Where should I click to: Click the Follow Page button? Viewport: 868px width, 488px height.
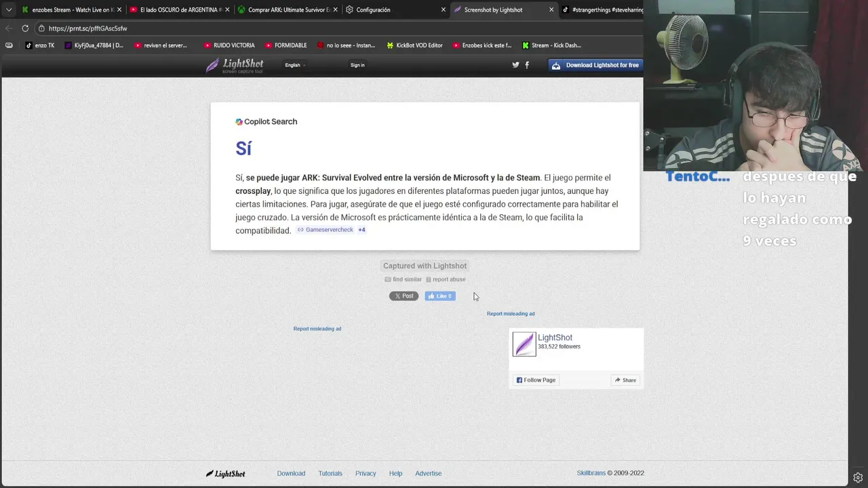point(536,380)
